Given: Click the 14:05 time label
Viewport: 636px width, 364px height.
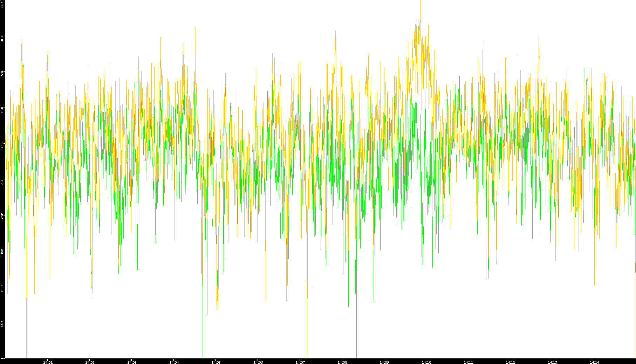Looking at the screenshot, I should coord(216,362).
